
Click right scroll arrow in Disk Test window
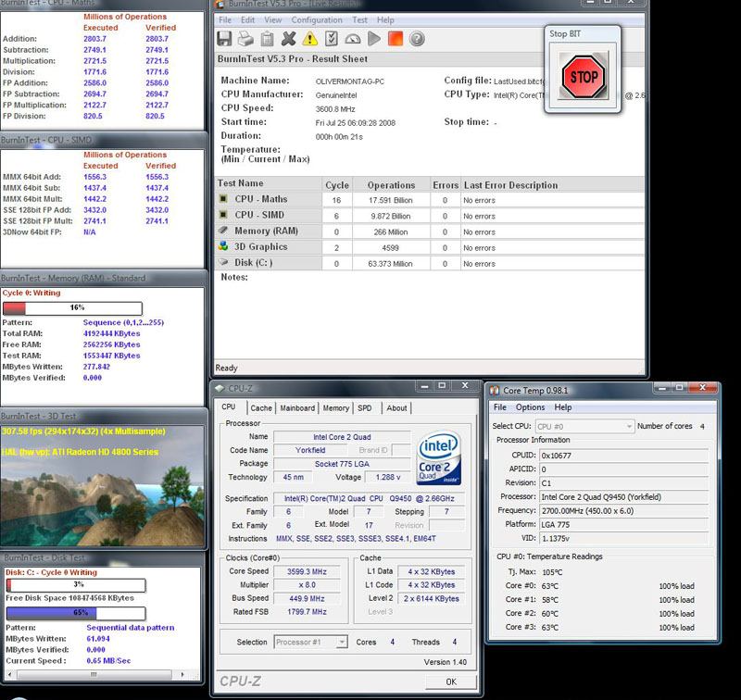click(182, 674)
